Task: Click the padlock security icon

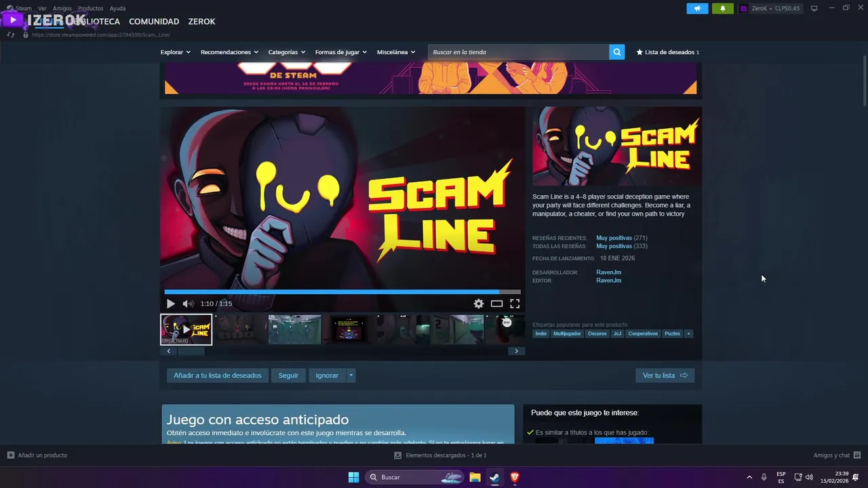Action: coord(26,35)
